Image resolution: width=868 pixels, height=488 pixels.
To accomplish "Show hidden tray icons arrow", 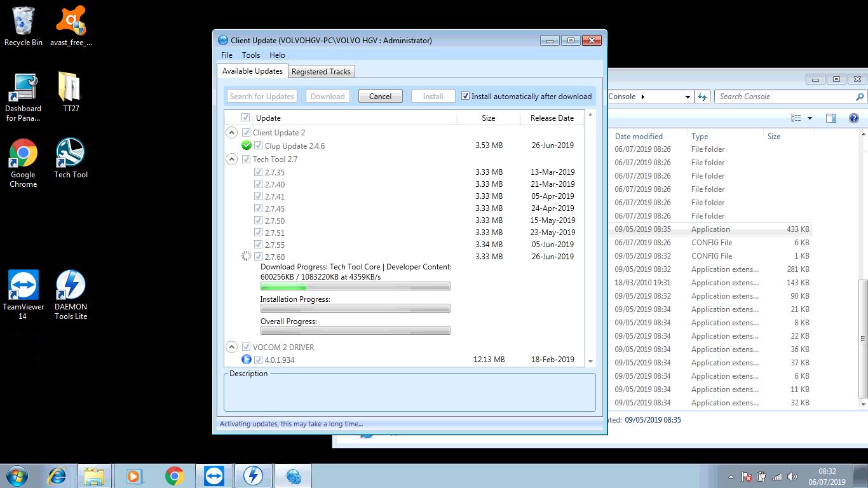I will point(731,477).
